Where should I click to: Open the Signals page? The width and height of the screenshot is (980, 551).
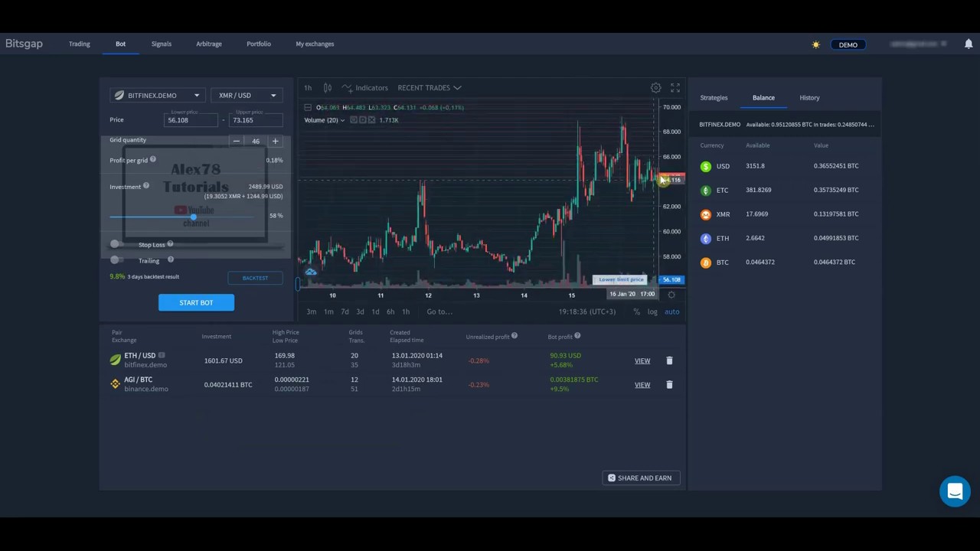coord(162,44)
